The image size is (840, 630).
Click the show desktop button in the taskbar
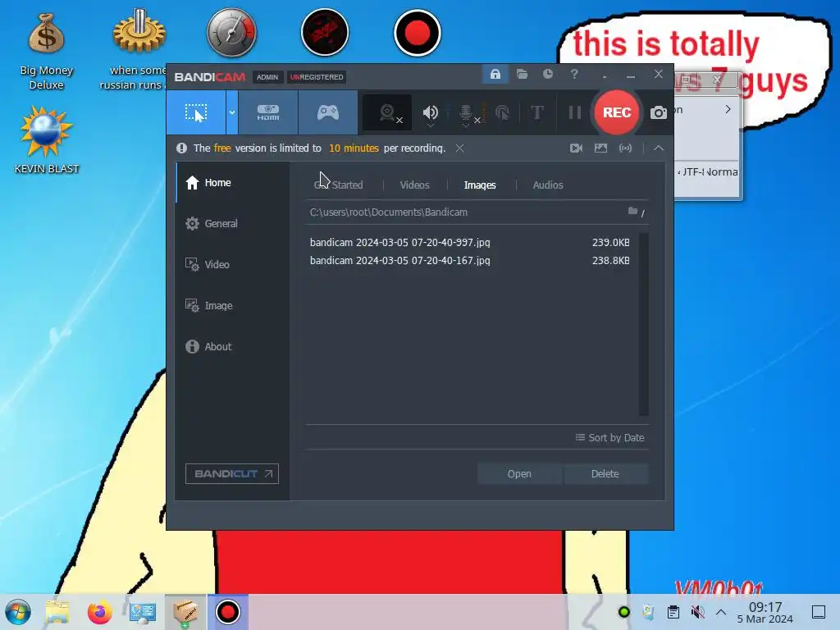coord(818,612)
